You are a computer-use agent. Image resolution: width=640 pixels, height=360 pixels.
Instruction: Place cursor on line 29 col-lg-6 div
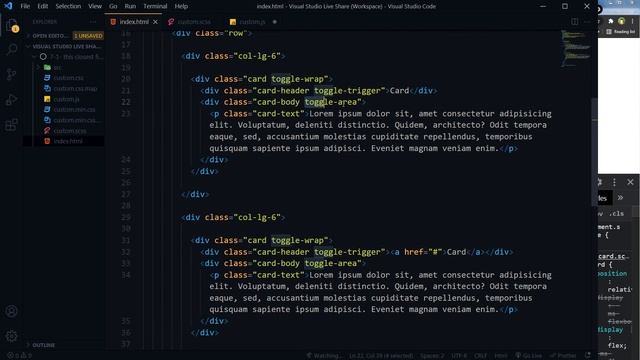pos(233,217)
